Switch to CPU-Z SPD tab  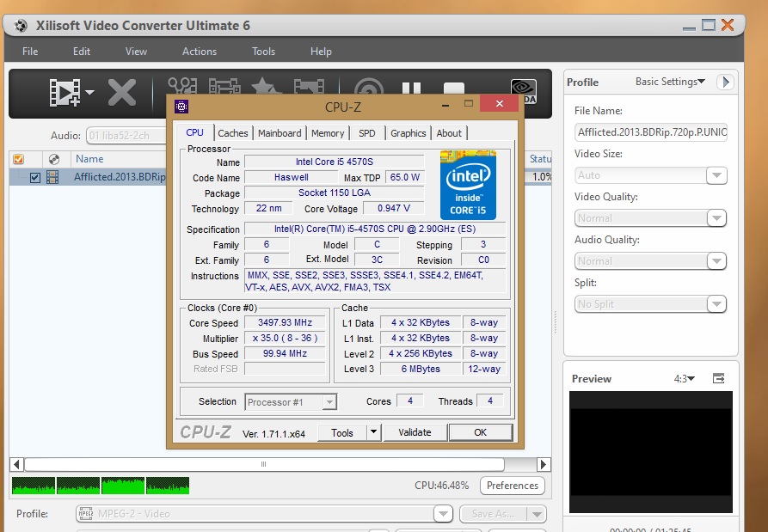[367, 133]
